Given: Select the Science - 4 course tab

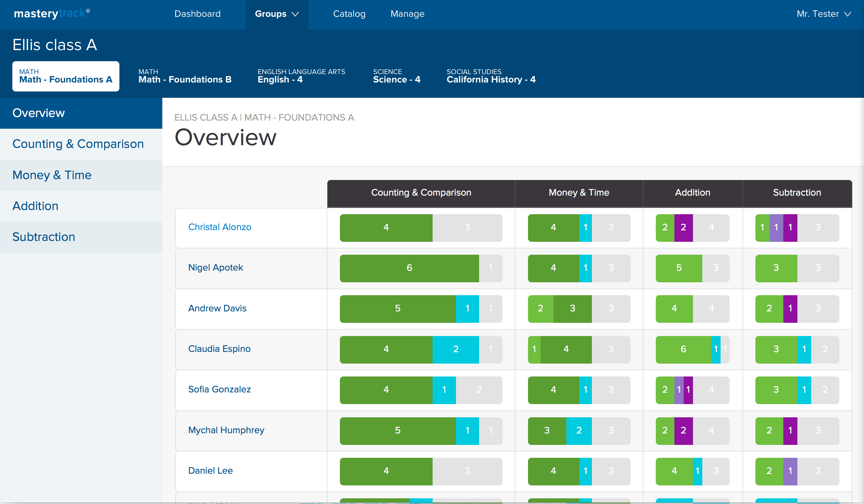Looking at the screenshot, I should click(396, 76).
